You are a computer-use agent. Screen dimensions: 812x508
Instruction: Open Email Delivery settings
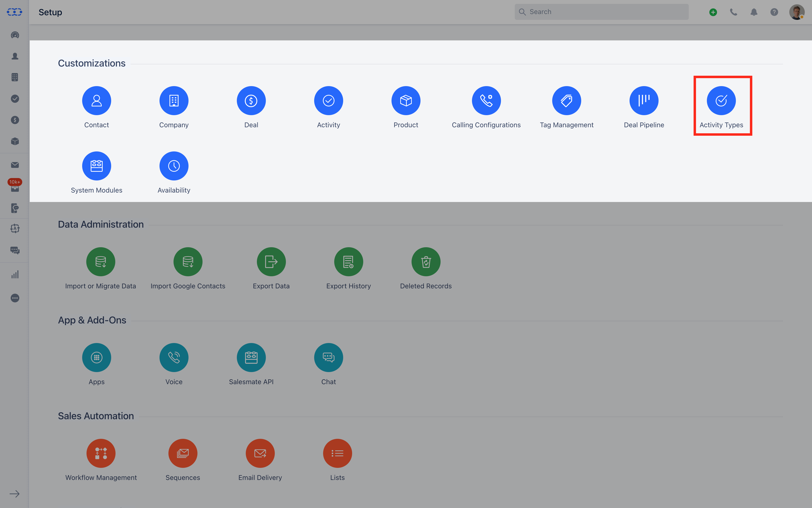[x=260, y=453]
